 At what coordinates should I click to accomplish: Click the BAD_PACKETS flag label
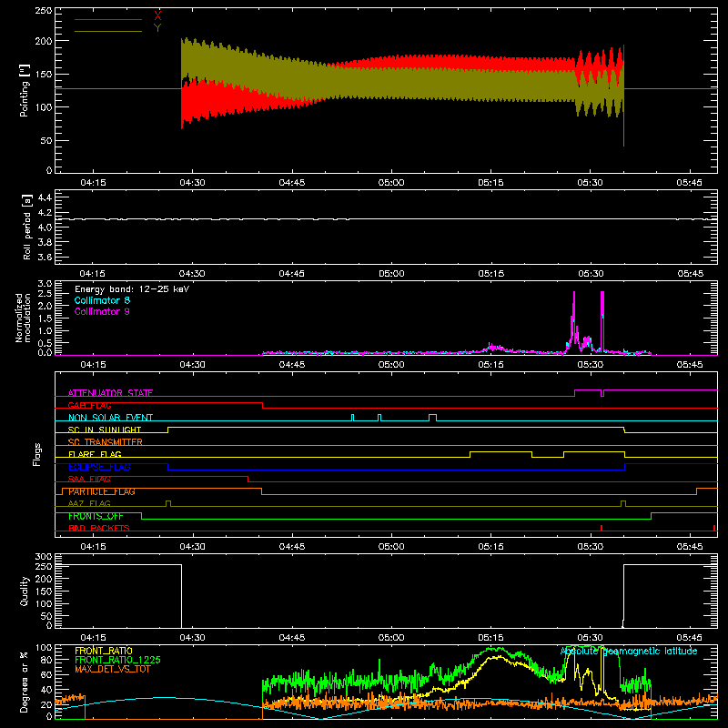click(x=99, y=528)
